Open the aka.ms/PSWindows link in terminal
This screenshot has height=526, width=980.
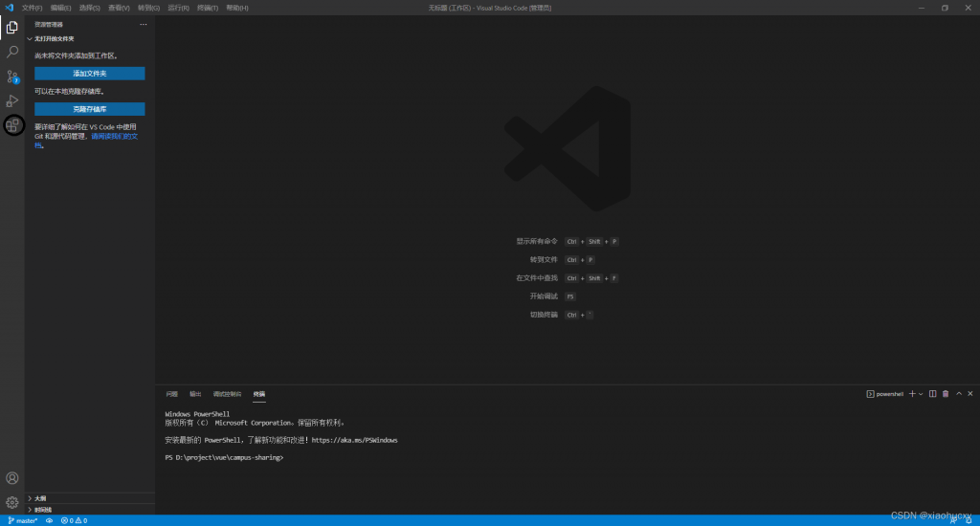354,441
